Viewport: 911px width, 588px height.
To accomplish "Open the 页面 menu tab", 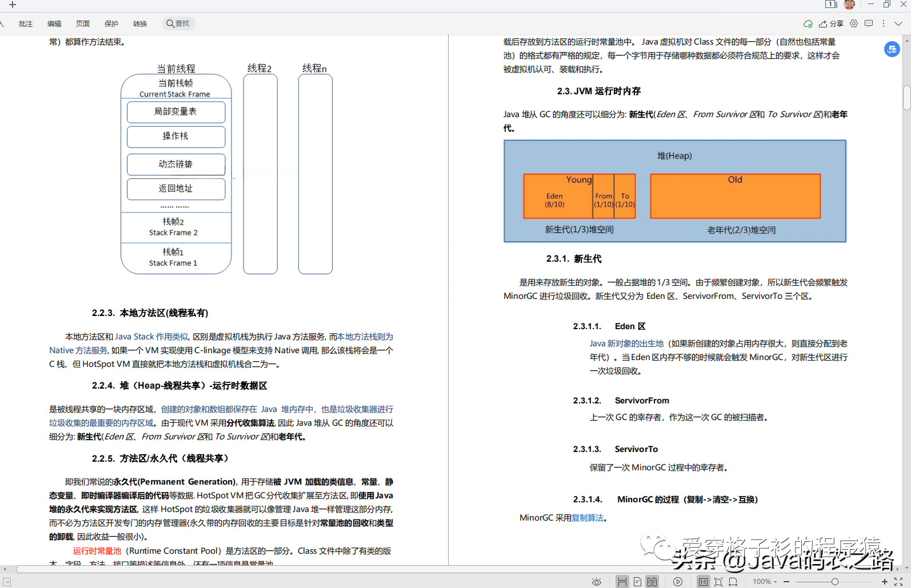I will click(x=83, y=24).
